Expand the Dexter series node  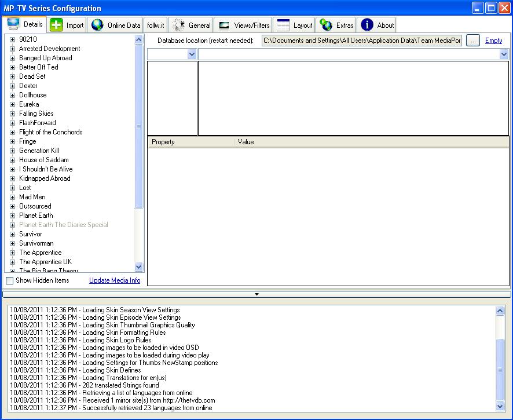[x=12, y=86]
